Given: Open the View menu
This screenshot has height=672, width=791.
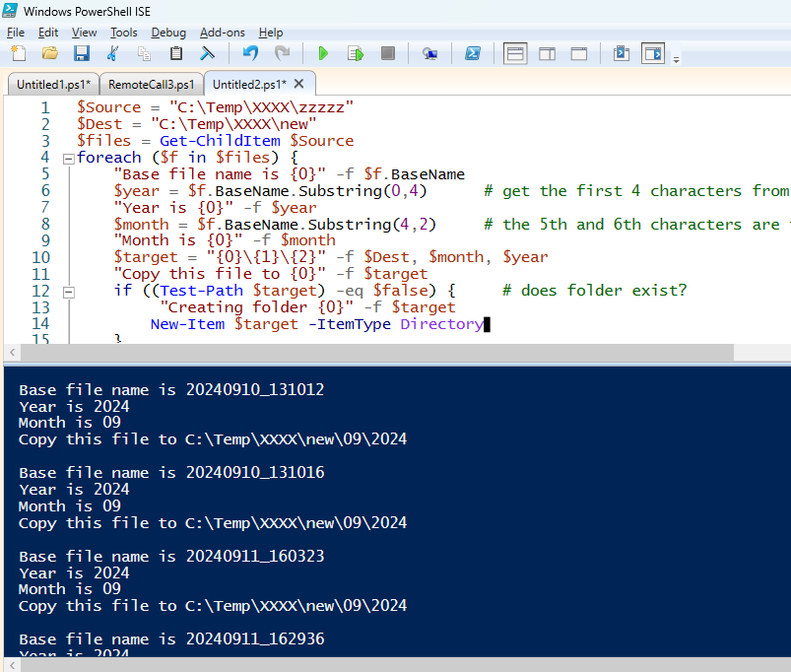Looking at the screenshot, I should [84, 33].
